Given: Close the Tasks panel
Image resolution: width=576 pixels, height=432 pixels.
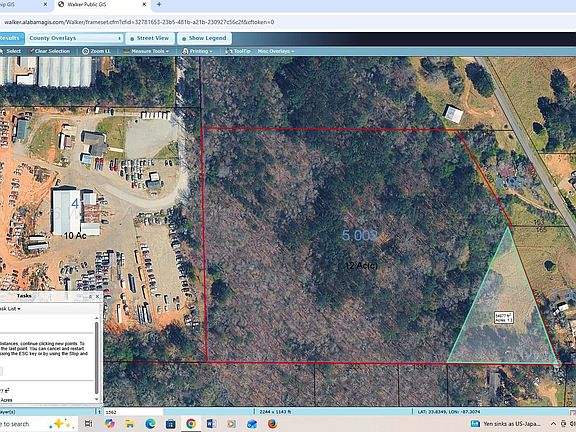Looking at the screenshot, I should [97, 296].
